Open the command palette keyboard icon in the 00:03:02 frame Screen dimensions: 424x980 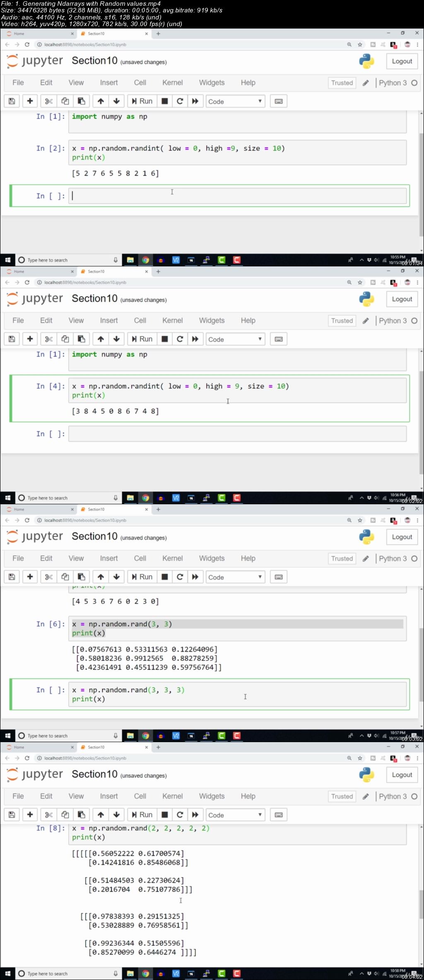tap(279, 577)
